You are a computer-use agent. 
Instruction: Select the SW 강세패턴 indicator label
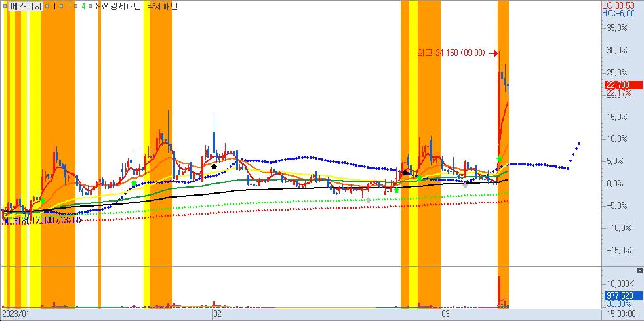coord(118,6)
